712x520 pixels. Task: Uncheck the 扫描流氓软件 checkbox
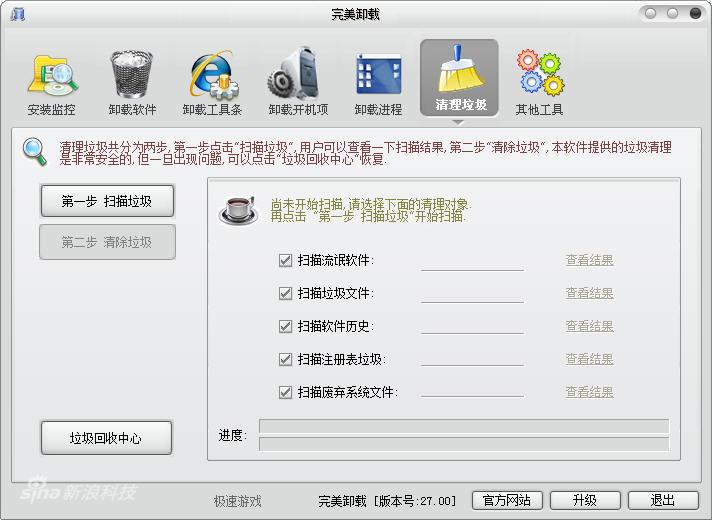tap(286, 261)
